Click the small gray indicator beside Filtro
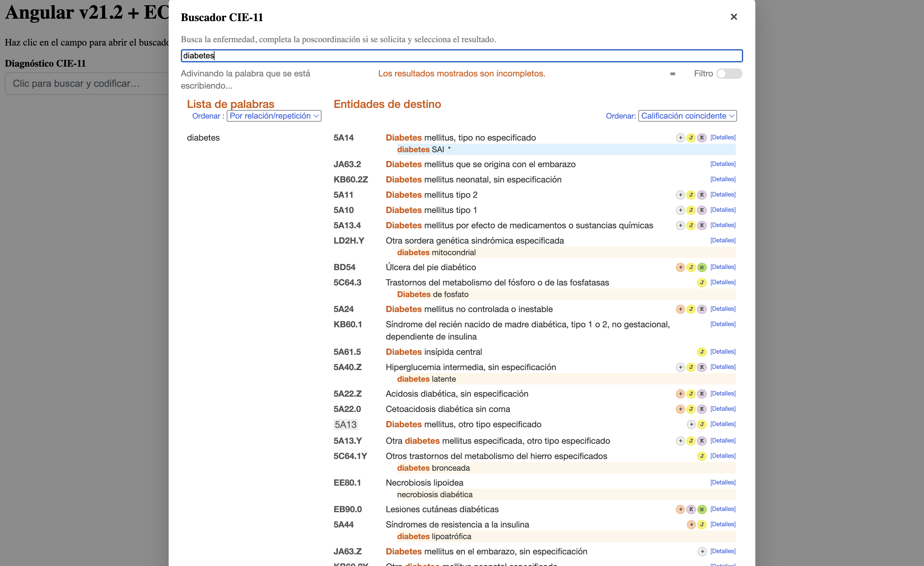This screenshot has width=924, height=566. (672, 74)
